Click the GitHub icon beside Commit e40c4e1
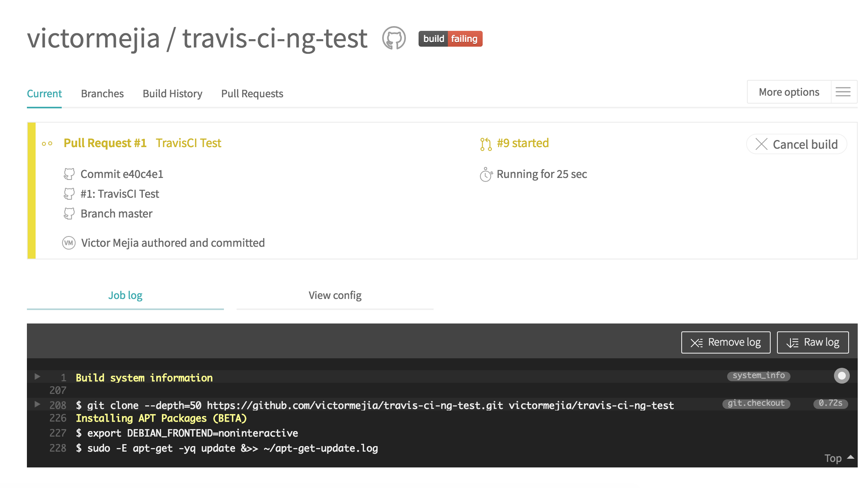The height and width of the screenshot is (488, 868). (x=69, y=174)
